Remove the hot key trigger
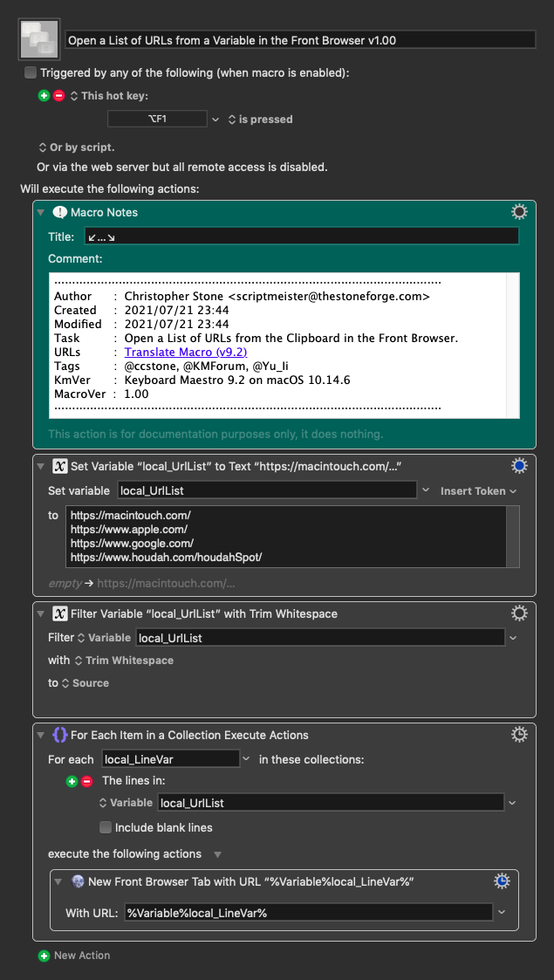Screen dimensions: 554x980 click(58, 96)
